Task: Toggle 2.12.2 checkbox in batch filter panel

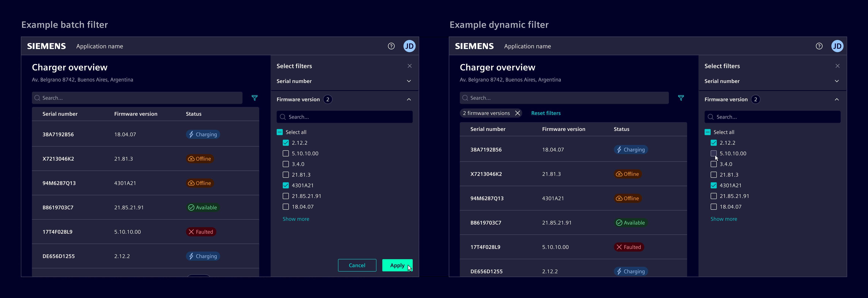Action: 286,143
